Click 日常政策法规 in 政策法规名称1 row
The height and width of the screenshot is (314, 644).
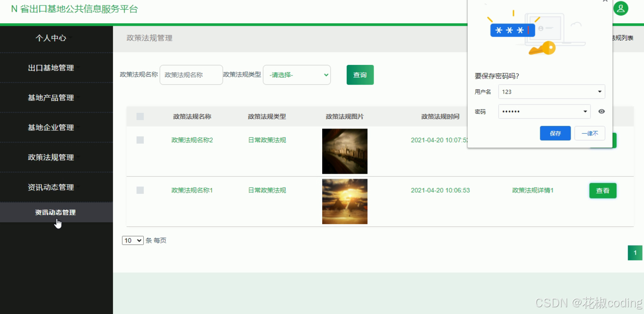click(267, 190)
